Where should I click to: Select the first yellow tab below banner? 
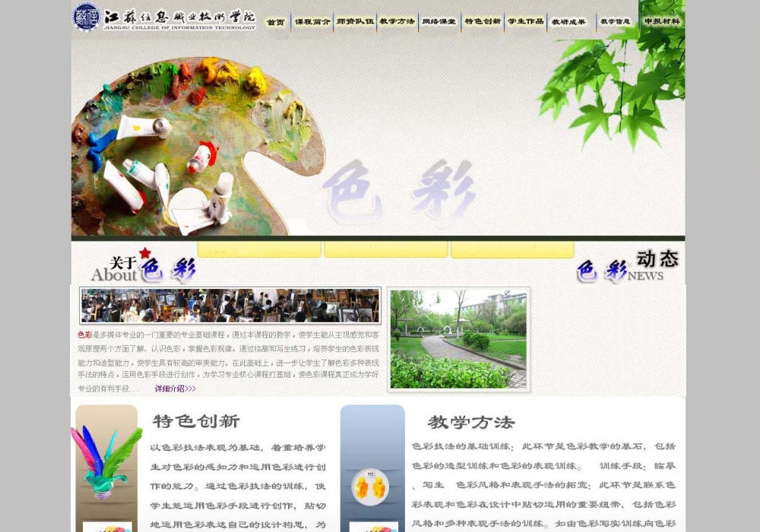(259, 249)
